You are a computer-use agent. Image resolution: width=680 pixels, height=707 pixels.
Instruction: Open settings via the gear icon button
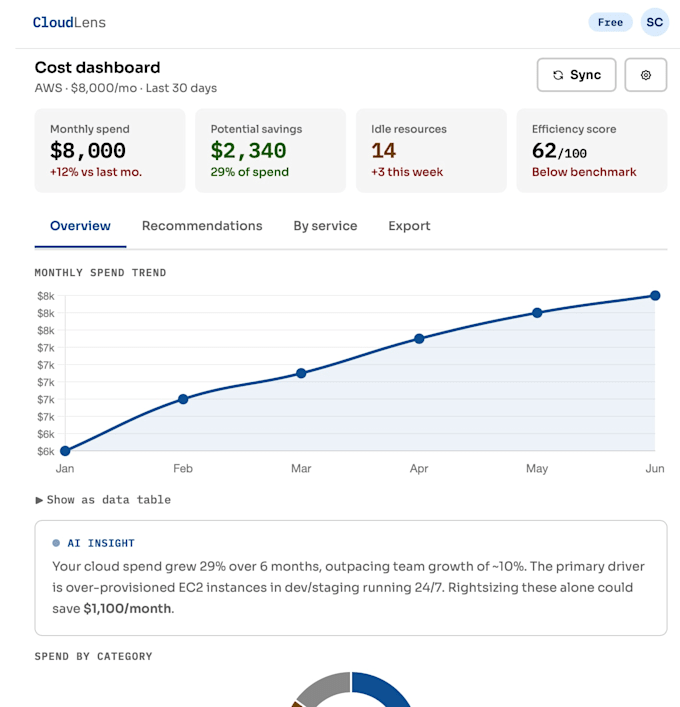pyautogui.click(x=646, y=75)
